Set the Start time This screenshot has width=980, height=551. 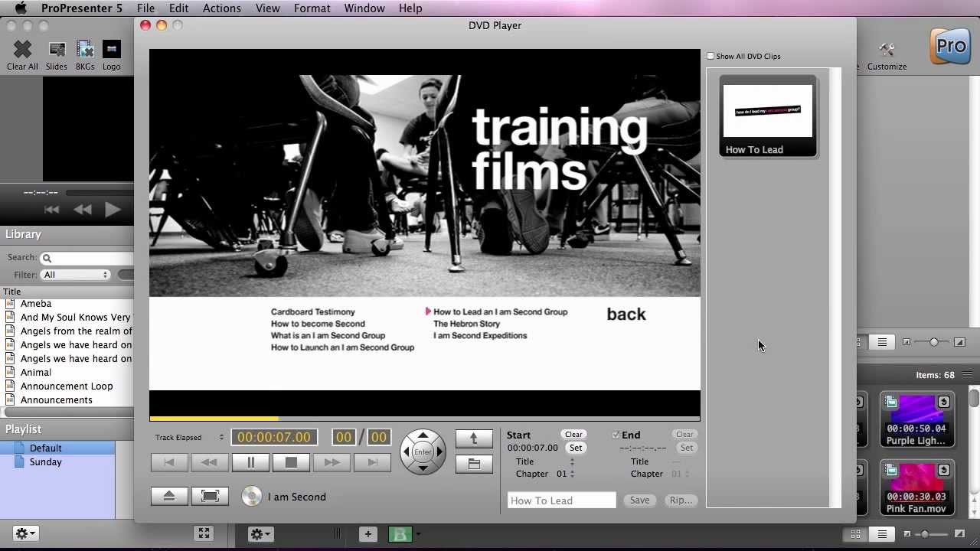coord(576,448)
